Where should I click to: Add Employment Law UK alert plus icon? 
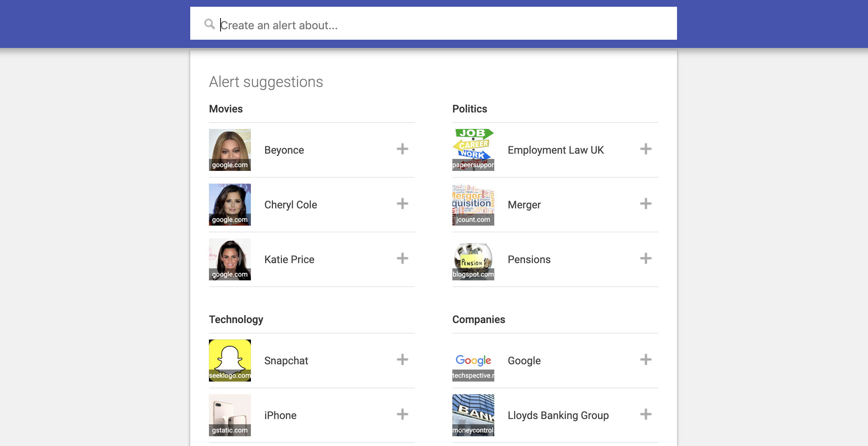(646, 149)
